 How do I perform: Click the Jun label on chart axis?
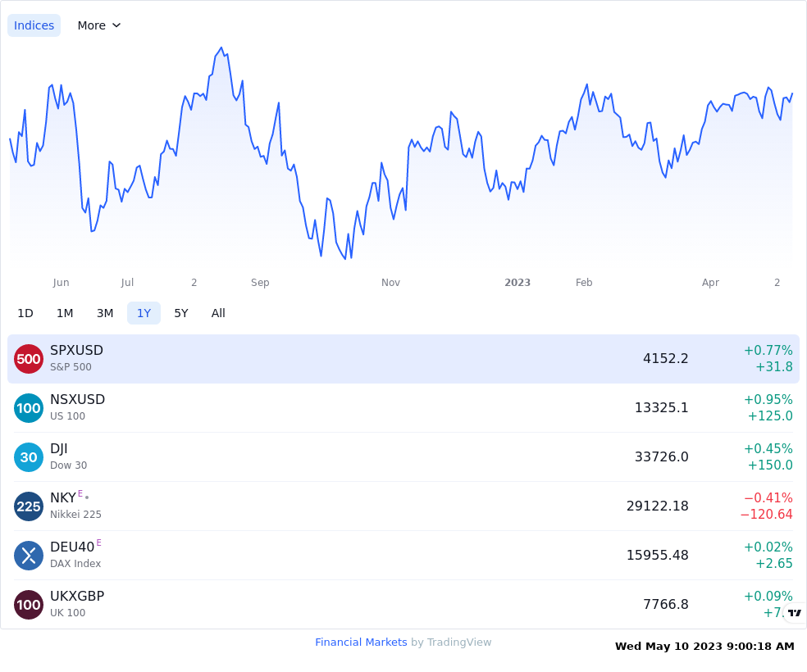(x=61, y=282)
